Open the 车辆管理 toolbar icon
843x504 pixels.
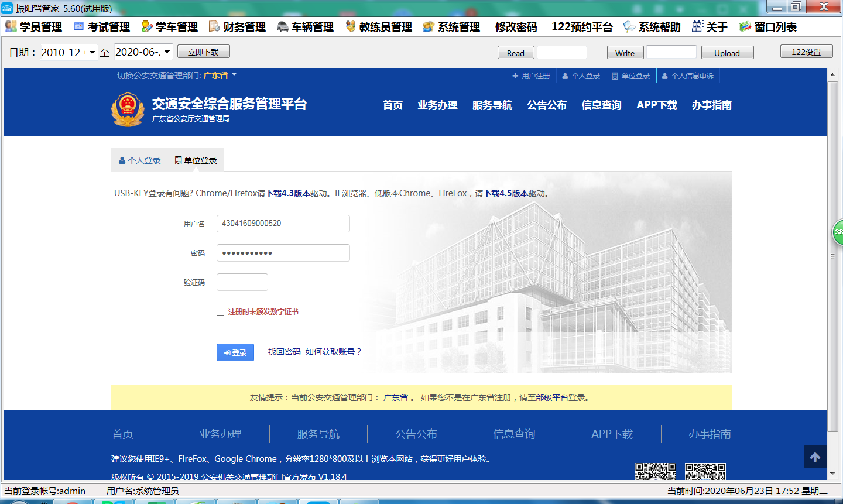point(283,26)
